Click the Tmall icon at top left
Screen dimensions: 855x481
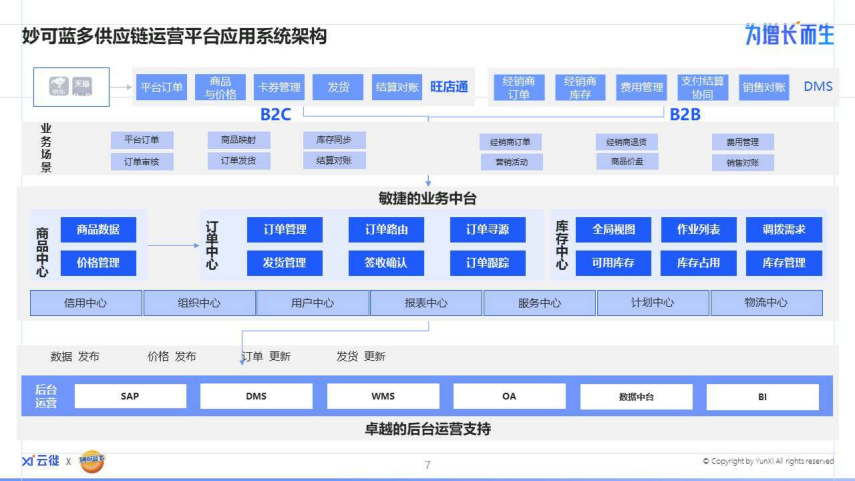click(82, 87)
